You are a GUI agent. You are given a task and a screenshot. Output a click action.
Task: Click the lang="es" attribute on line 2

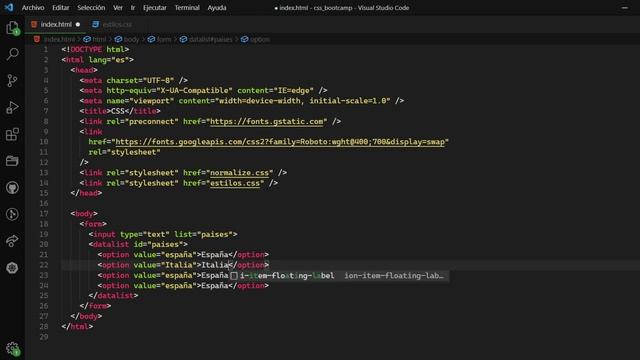(109, 60)
